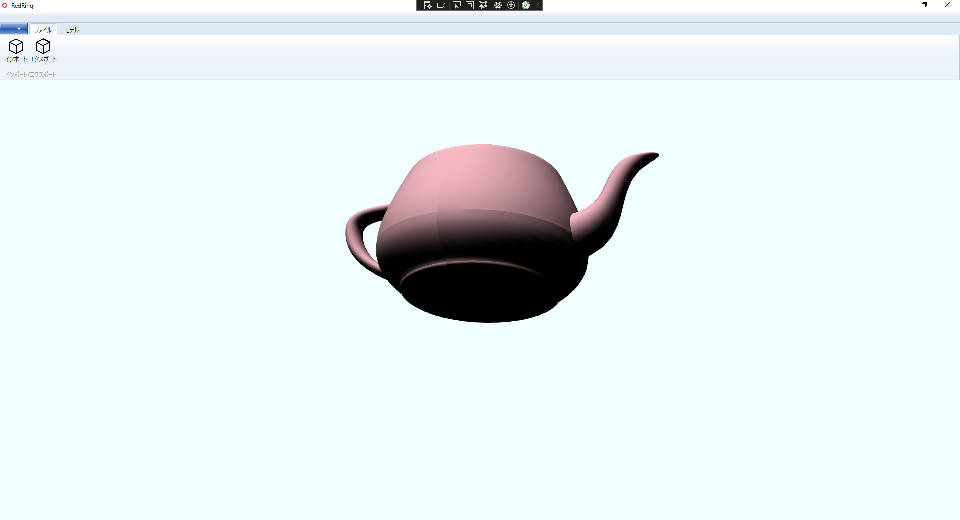This screenshot has width=960, height=520.
Task: Enable Select Element cursor tool in debug toolbar
Action: [456, 5]
